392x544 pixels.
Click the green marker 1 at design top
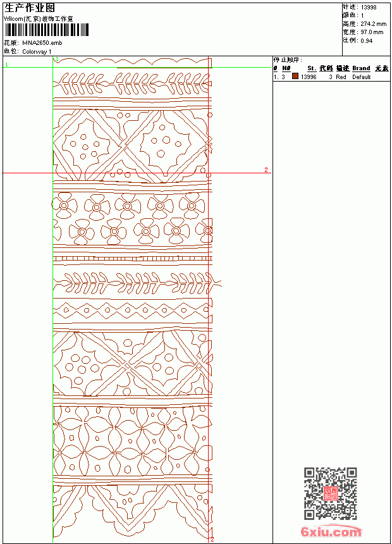(58, 59)
